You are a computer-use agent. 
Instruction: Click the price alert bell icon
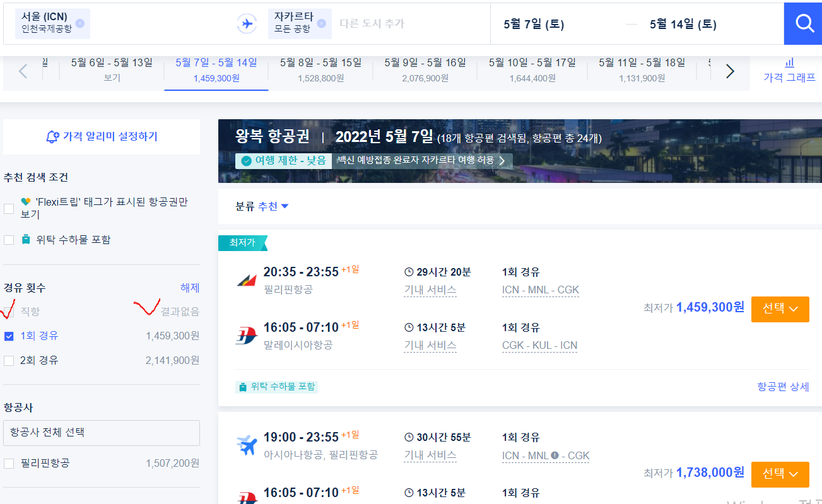53,137
